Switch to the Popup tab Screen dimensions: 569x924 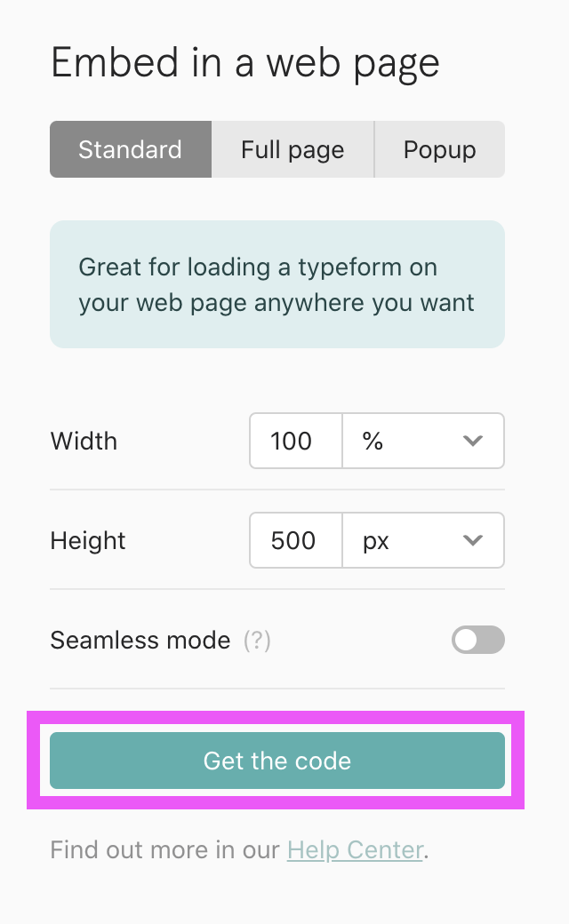pyautogui.click(x=439, y=149)
